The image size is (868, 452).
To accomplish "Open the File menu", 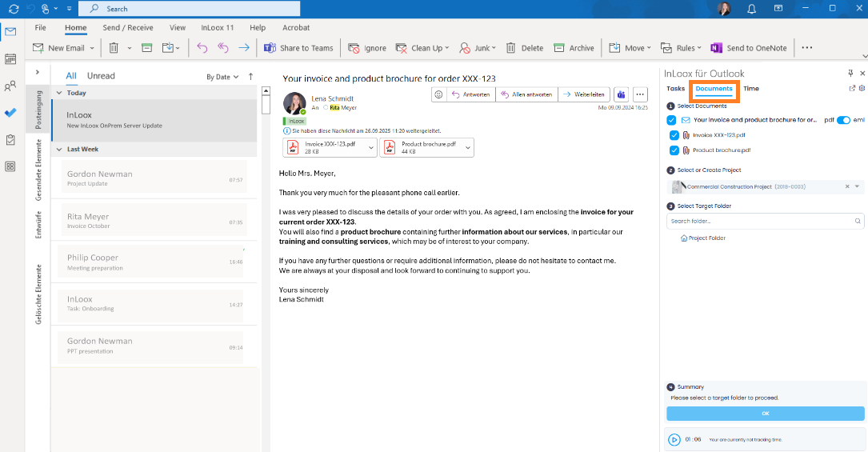I will [41, 28].
